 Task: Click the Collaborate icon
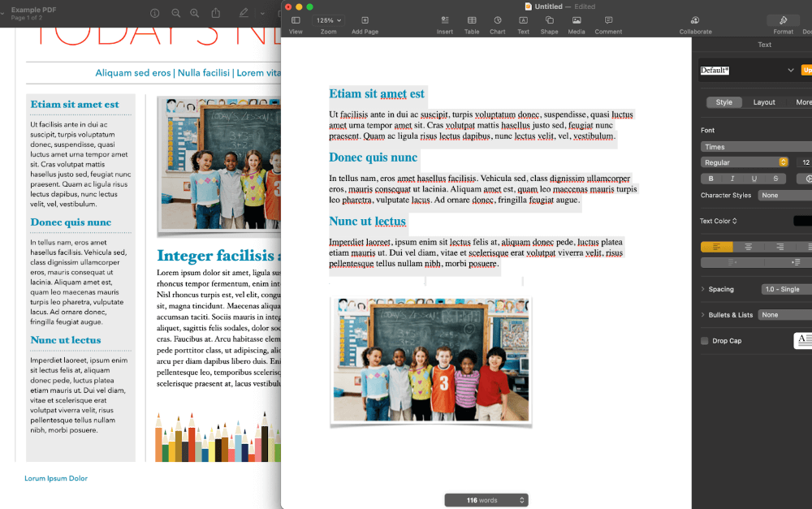[695, 24]
